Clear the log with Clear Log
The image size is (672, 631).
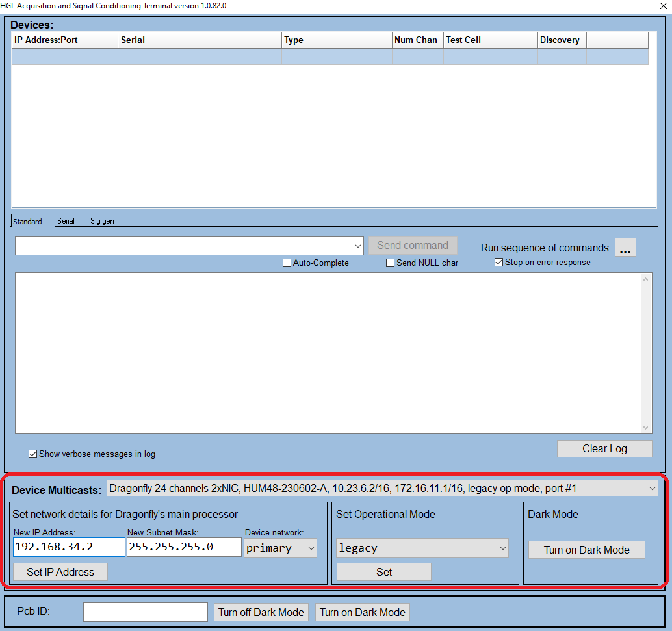pos(604,449)
